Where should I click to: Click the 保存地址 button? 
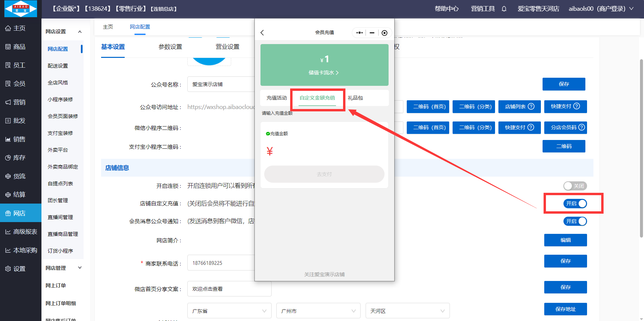pyautogui.click(x=565, y=309)
